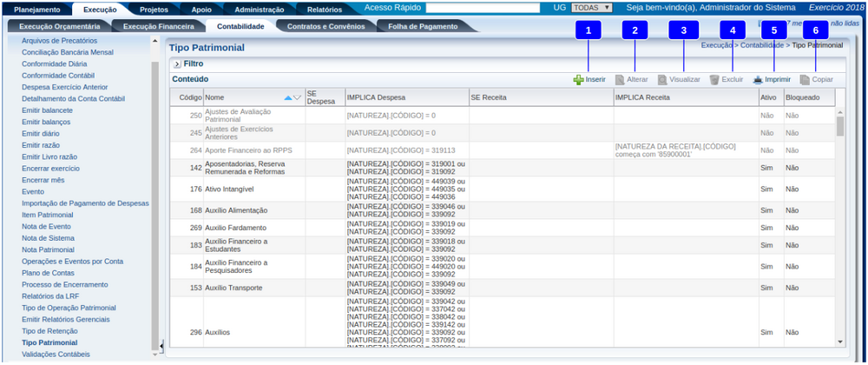
Task: Click the Excluir trash icon
Action: tap(714, 79)
